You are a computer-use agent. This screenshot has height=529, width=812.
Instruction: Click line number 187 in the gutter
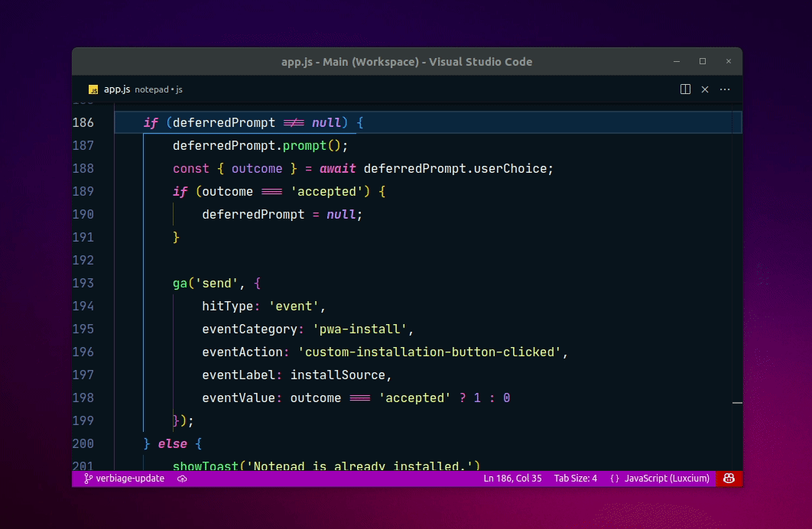(83, 145)
